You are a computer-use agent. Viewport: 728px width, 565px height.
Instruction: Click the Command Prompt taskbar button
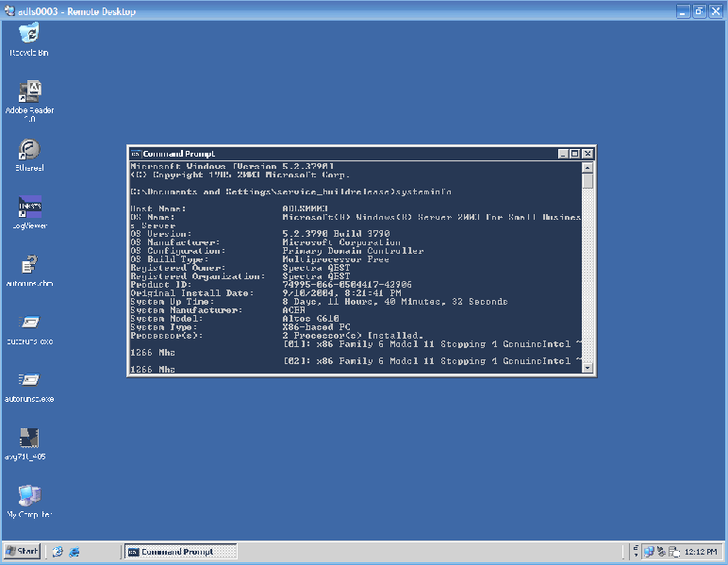pyautogui.click(x=181, y=552)
